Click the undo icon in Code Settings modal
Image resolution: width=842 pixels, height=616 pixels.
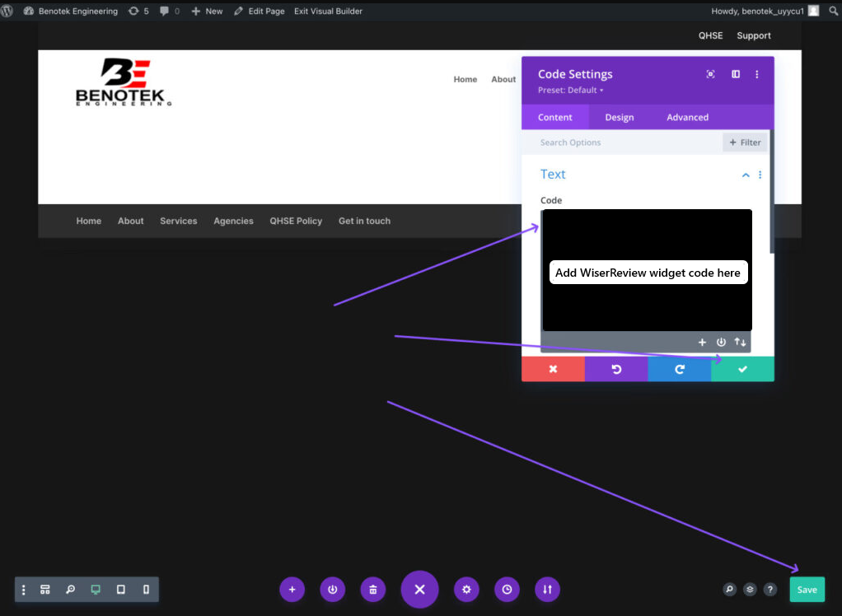point(616,369)
